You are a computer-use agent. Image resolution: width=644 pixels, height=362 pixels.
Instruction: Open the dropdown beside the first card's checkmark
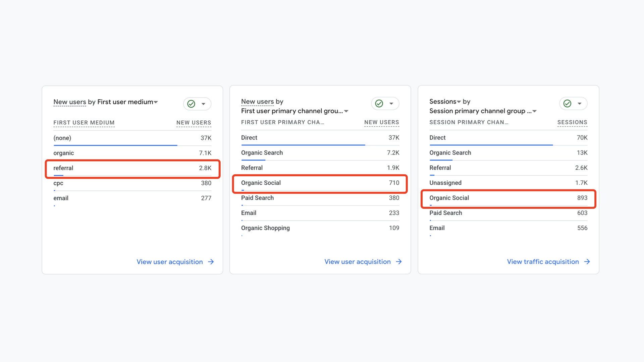tap(204, 104)
